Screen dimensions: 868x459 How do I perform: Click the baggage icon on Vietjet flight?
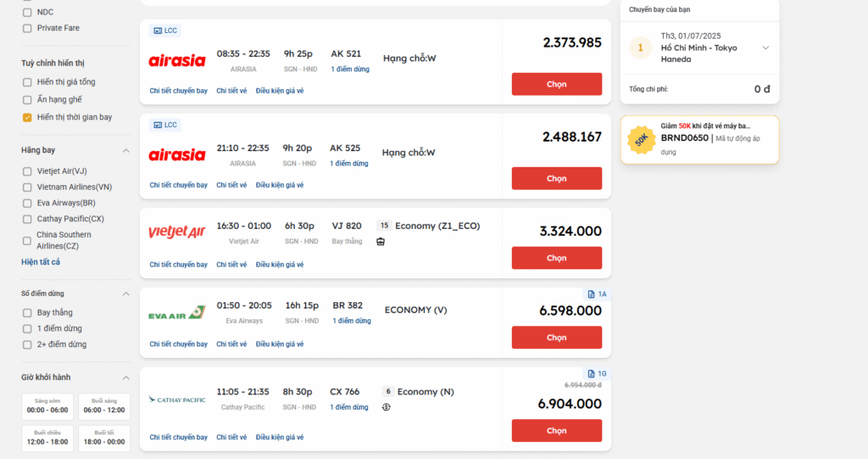pyautogui.click(x=381, y=242)
